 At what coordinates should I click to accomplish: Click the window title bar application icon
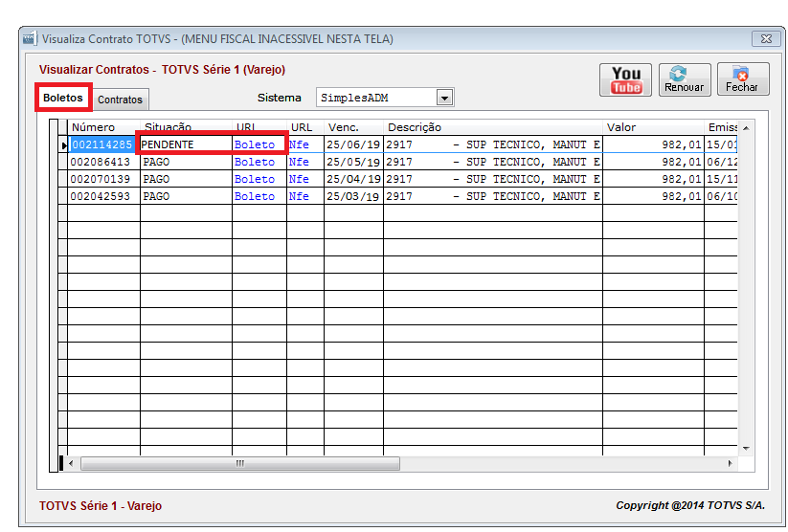coord(30,38)
